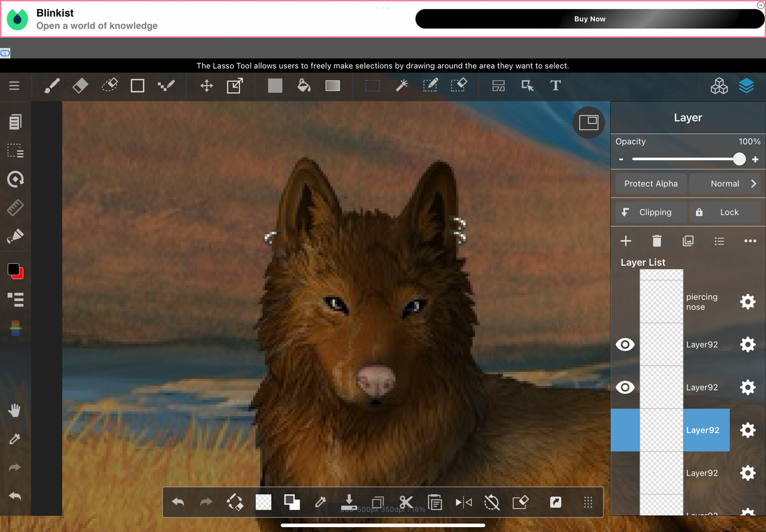Select the Text tool
The width and height of the screenshot is (766, 532).
tap(556, 86)
